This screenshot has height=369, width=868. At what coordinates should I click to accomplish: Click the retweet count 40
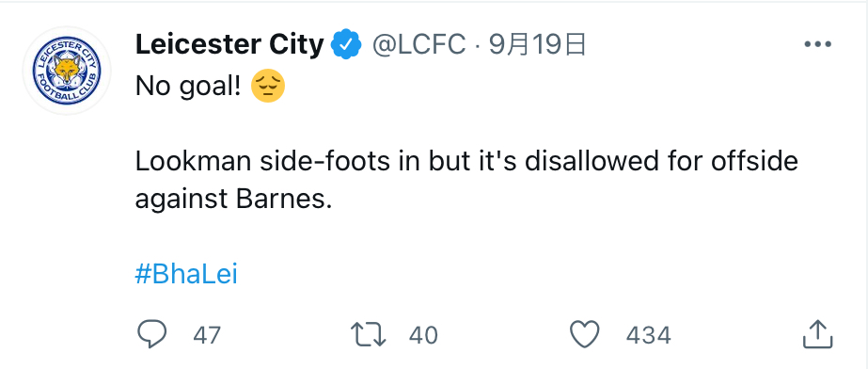(x=423, y=335)
